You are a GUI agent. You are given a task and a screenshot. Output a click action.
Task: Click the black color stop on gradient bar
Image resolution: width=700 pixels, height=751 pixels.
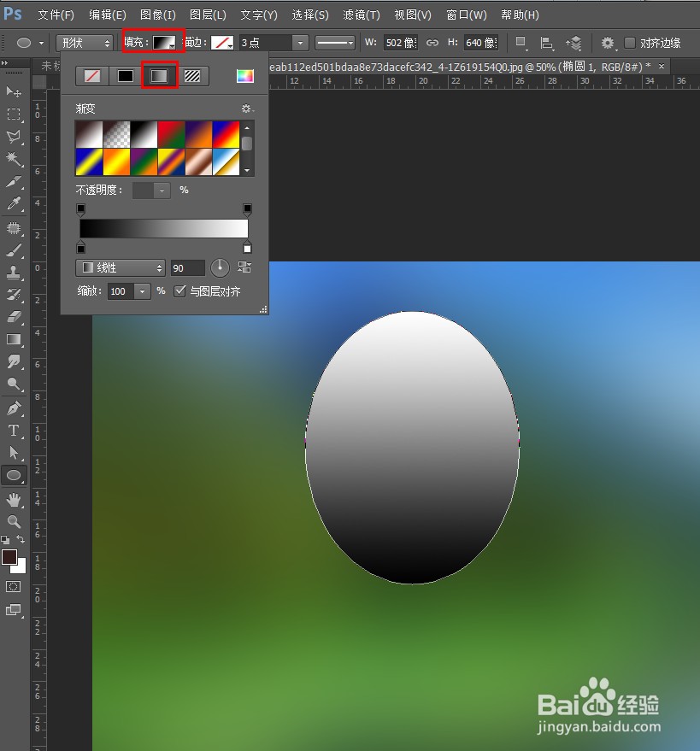tap(81, 248)
